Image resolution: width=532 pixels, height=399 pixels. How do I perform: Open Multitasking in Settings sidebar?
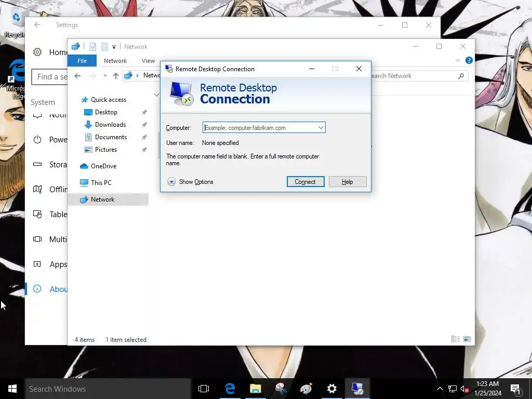tap(50, 239)
